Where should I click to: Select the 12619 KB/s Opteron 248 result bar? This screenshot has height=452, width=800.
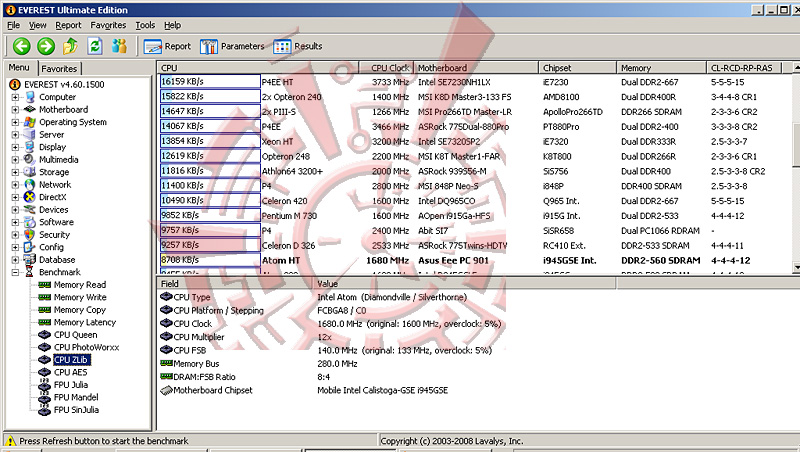(210, 156)
